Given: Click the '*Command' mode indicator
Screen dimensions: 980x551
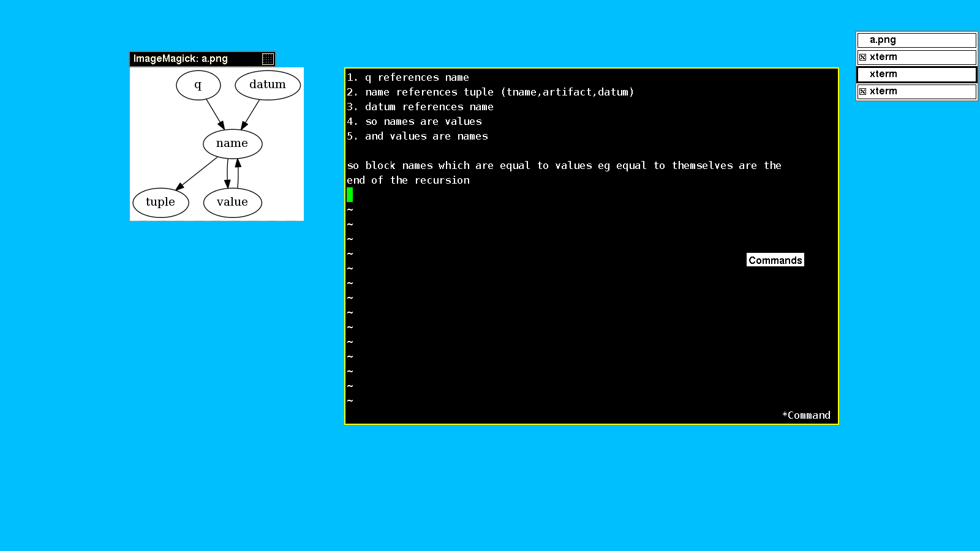Looking at the screenshot, I should 806,415.
